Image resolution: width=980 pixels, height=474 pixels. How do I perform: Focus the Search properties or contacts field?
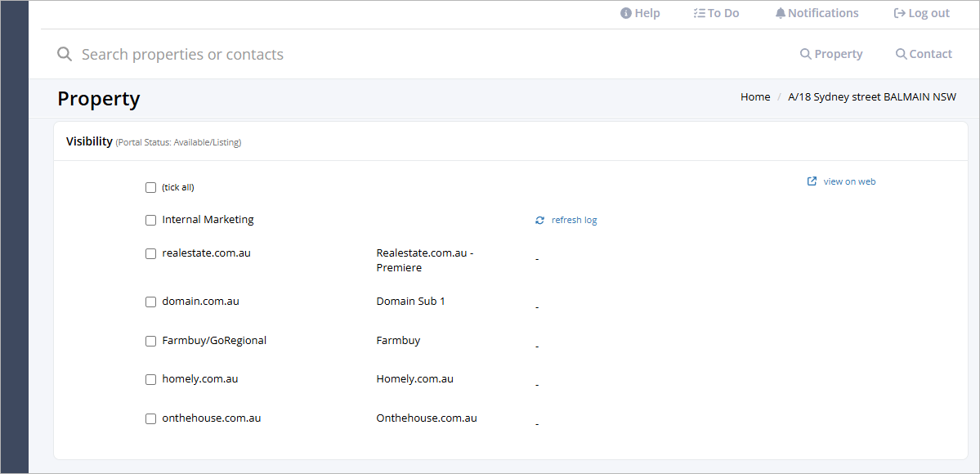(182, 55)
